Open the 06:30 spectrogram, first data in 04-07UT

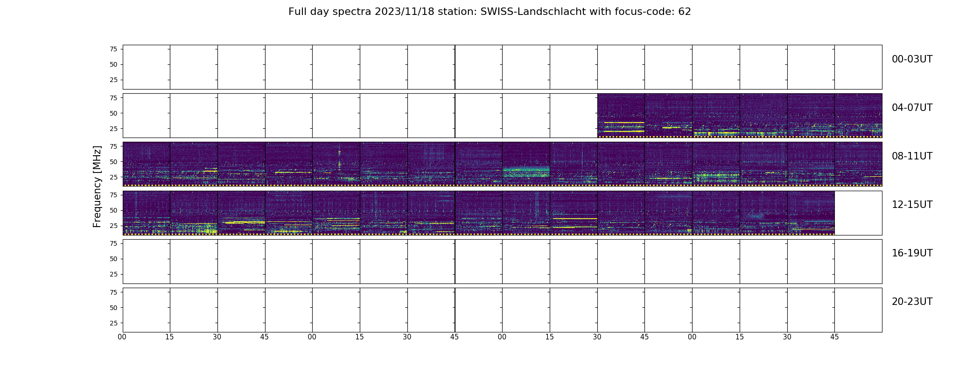[x=621, y=116]
